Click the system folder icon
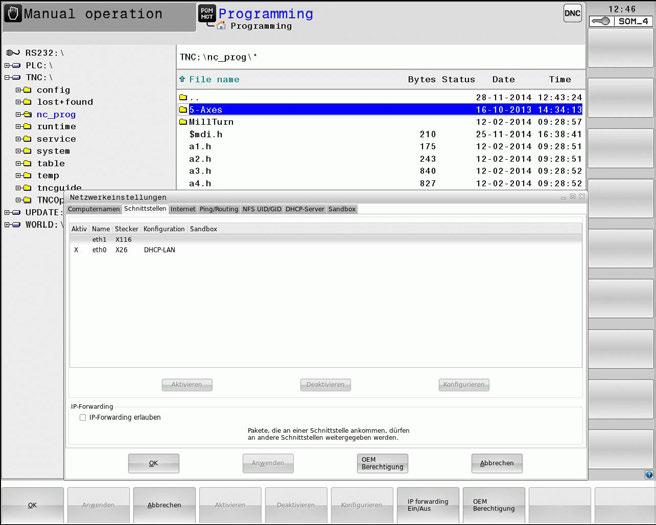This screenshot has width=656, height=525. click(x=27, y=151)
